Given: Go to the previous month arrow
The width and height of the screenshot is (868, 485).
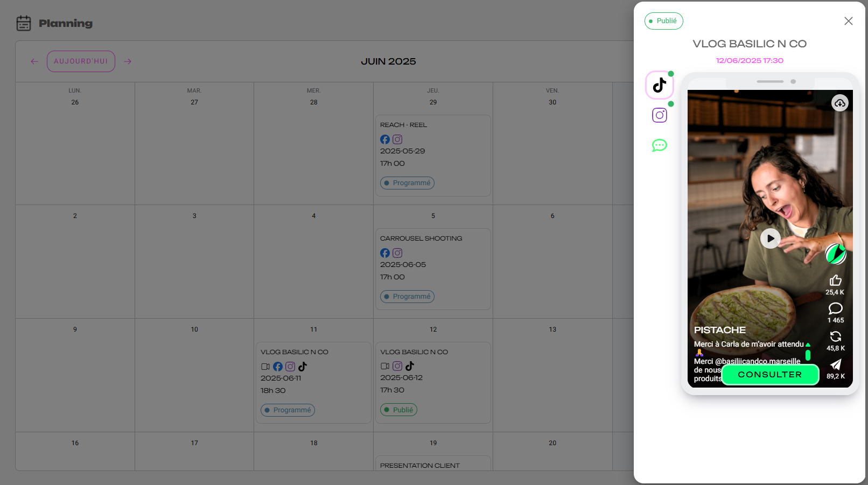Looking at the screenshot, I should (x=34, y=61).
